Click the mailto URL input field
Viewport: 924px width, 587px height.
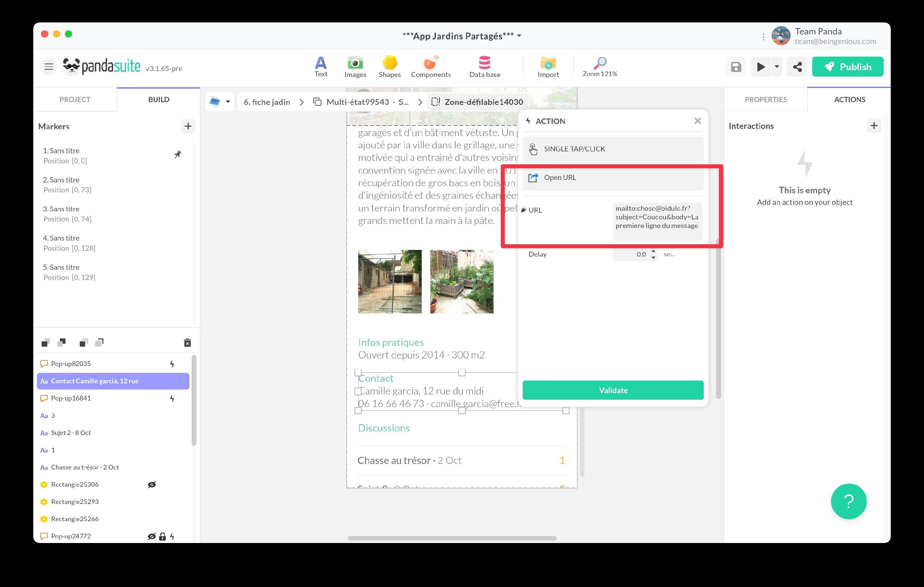click(x=657, y=221)
